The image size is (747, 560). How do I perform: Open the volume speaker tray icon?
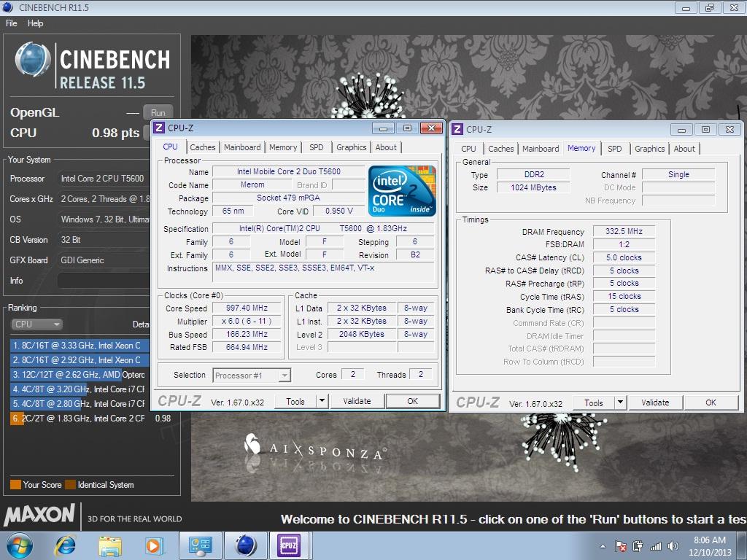pyautogui.click(x=673, y=546)
